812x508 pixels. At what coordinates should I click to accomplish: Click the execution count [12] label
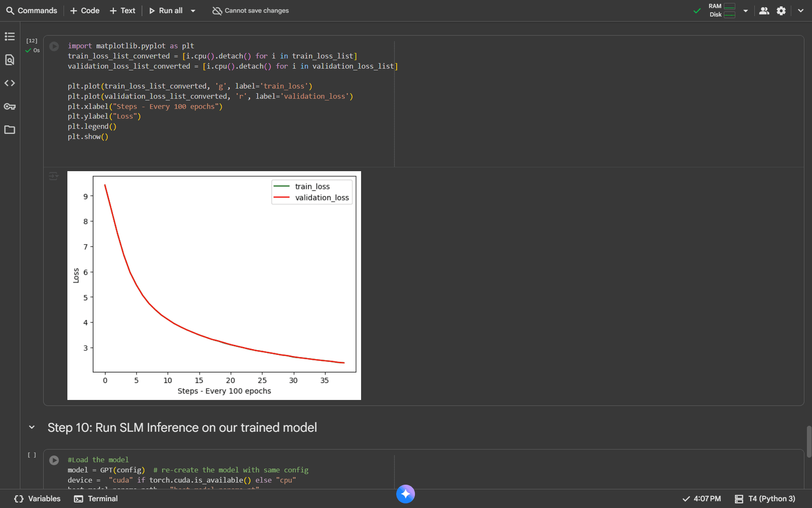tap(32, 41)
